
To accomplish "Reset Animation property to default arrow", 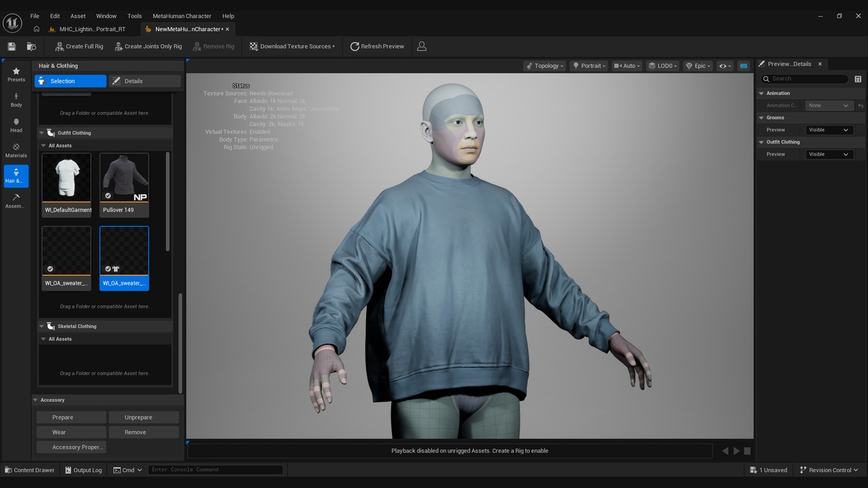I will [x=861, y=106].
